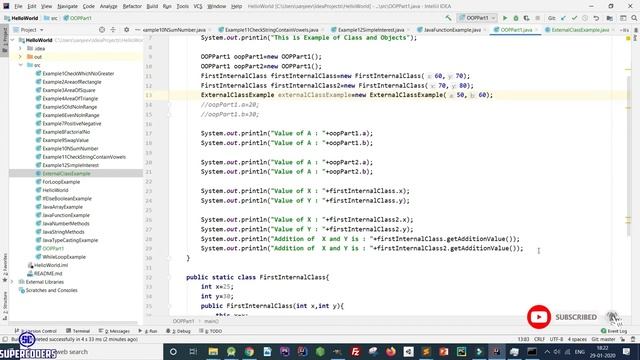Click the Cortana circle icon in the taskbar
640x360 pixels.
(173, 351)
